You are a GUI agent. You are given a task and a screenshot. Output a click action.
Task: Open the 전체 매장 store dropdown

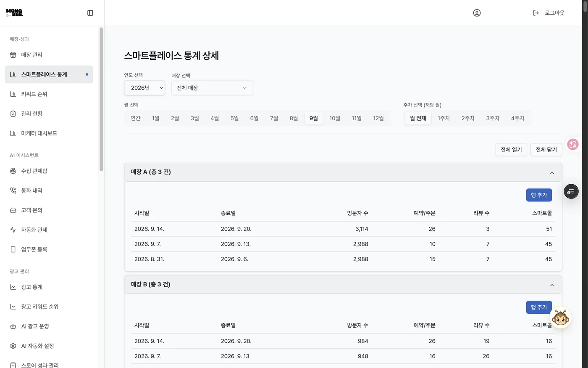click(212, 88)
